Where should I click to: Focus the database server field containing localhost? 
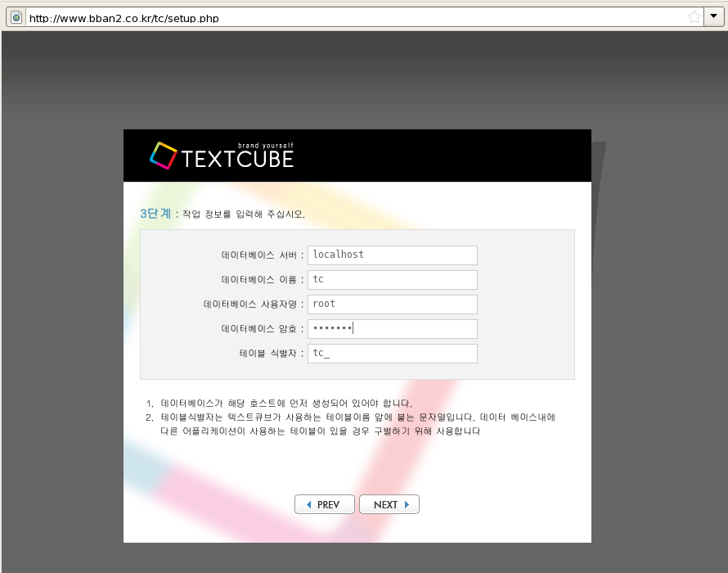(x=393, y=255)
